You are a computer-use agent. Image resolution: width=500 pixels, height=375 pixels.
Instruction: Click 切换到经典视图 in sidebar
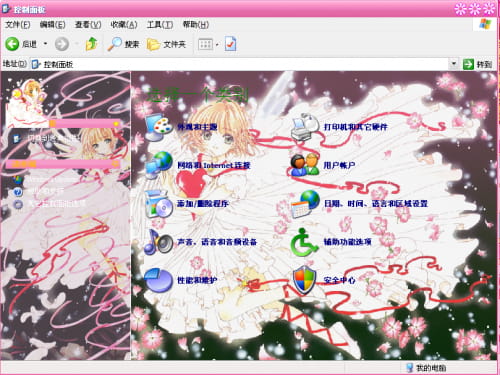(x=53, y=138)
